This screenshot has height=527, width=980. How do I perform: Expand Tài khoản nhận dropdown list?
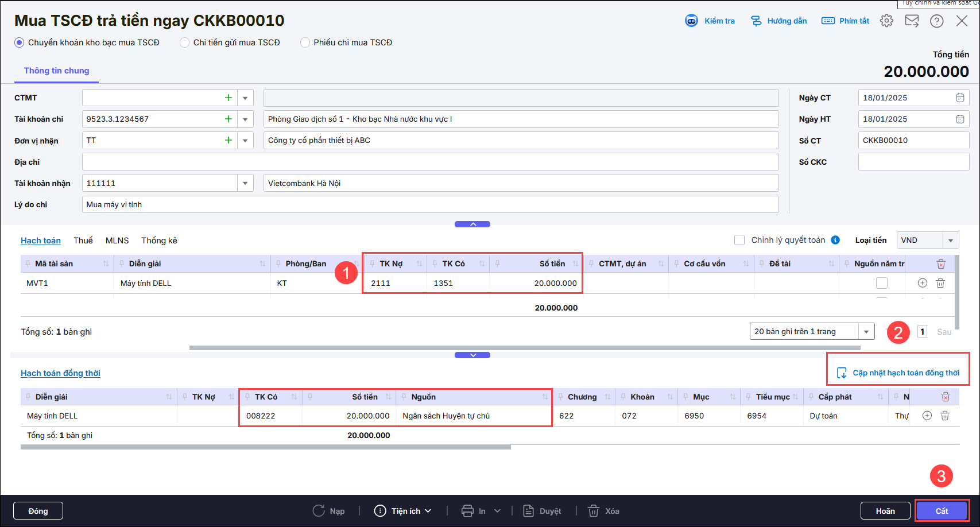coord(245,183)
